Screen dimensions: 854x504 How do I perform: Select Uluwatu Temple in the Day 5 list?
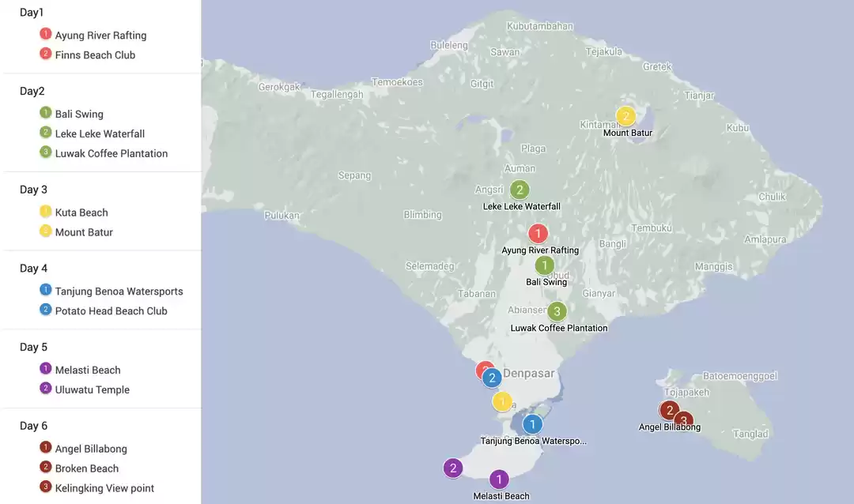coord(92,389)
